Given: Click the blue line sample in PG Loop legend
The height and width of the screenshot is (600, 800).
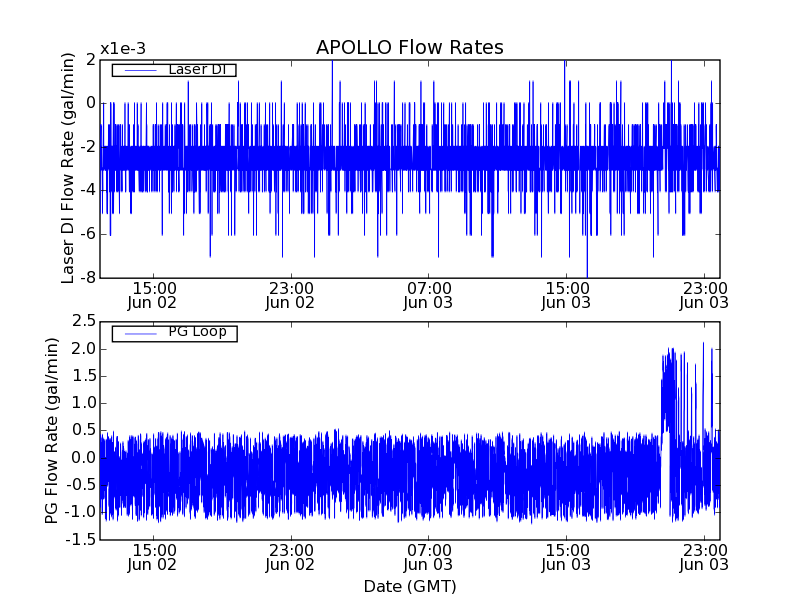Looking at the screenshot, I should (140, 334).
